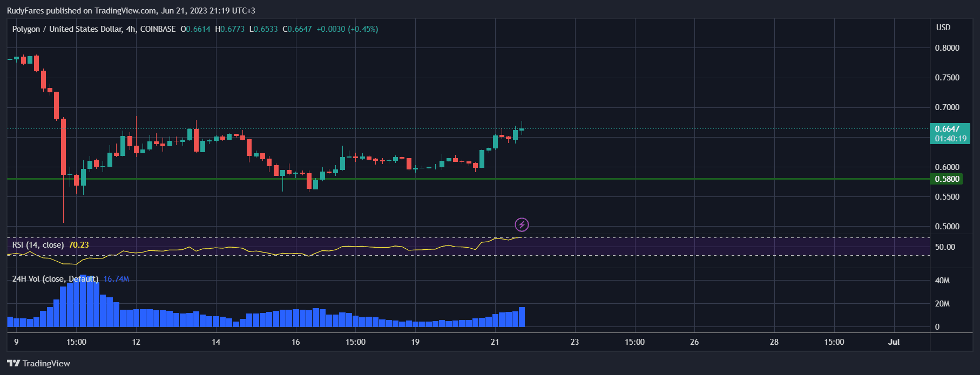Viewport: 980px width, 375px height.
Task: Open the USD currency selector
Action: [x=943, y=28]
